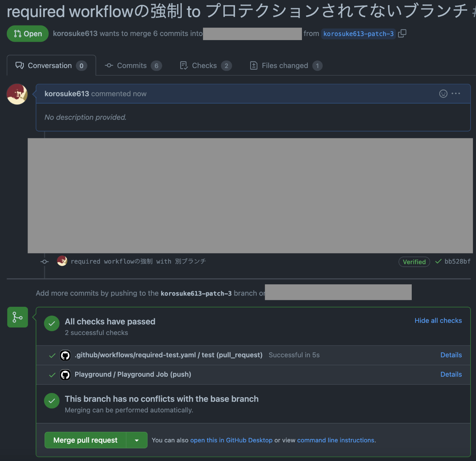This screenshot has height=461, width=476.
Task: Click the small avatar next to commit message
Action: click(62, 261)
